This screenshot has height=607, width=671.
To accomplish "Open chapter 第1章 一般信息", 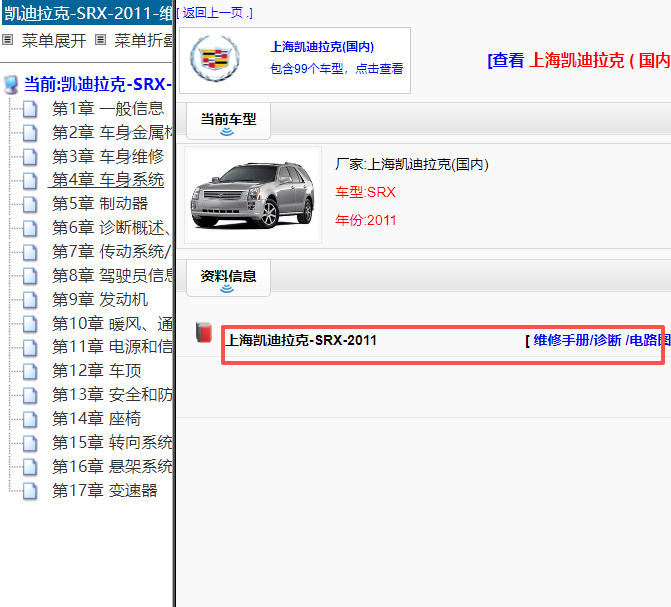I will coord(108,109).
